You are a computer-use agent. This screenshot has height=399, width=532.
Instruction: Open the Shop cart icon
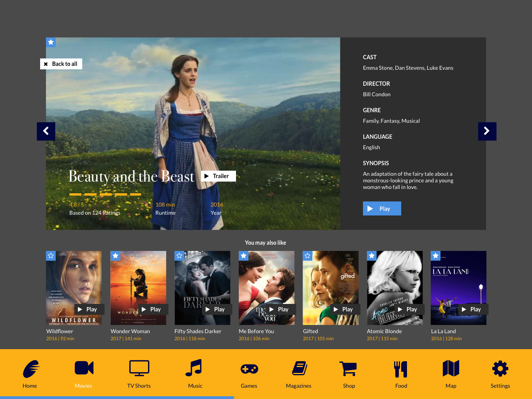click(348, 369)
